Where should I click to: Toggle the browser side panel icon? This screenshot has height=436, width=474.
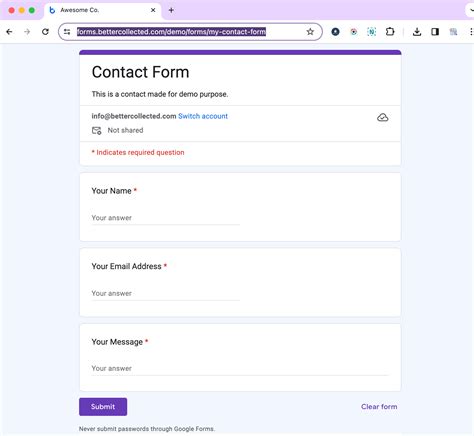pos(435,32)
